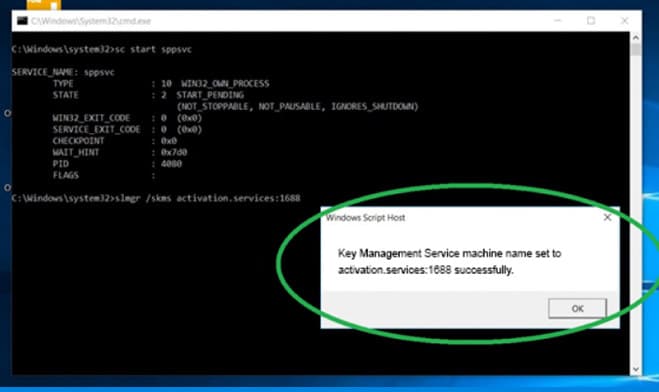Click the cmd.exe window title text
The image size is (659, 392).
[x=91, y=21]
